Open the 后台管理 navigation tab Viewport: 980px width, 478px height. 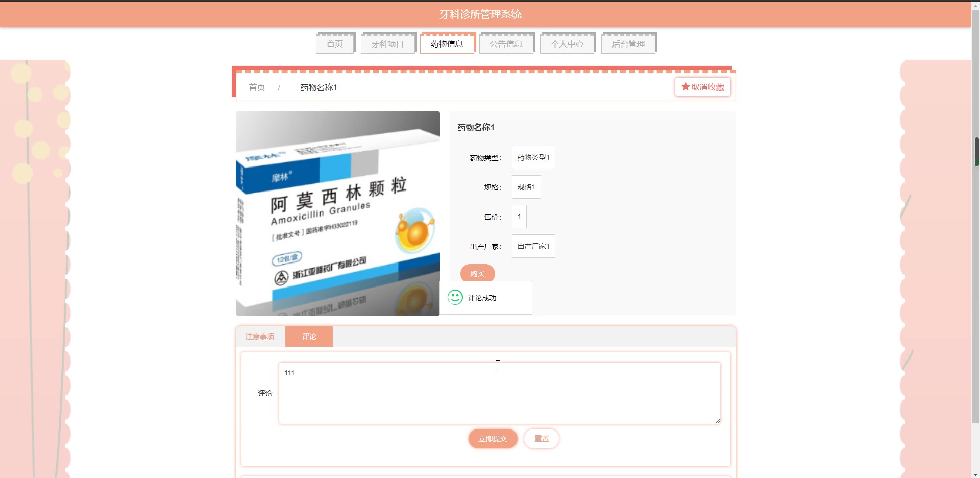point(628,44)
